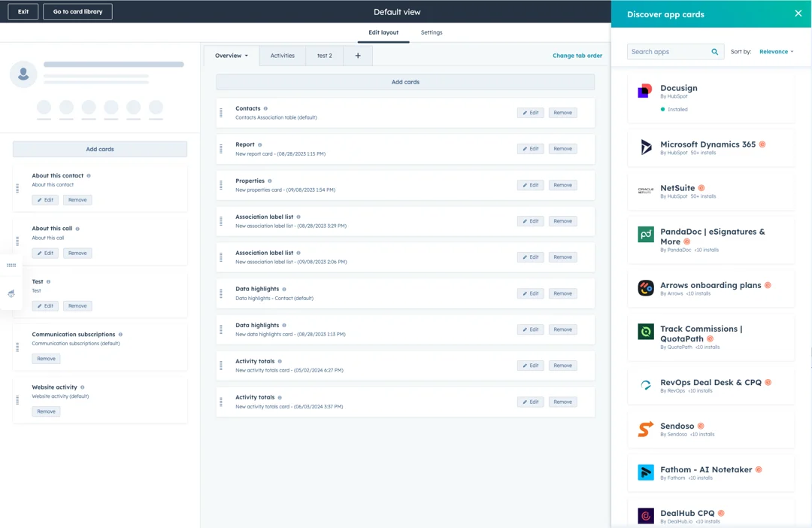Click the info icon next to Contacts card
812x528 pixels.
[x=265, y=109]
